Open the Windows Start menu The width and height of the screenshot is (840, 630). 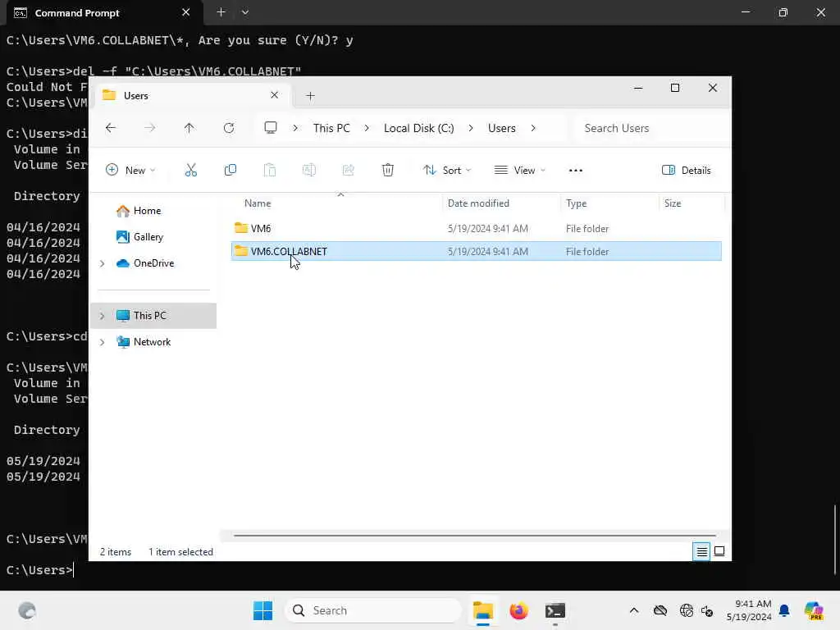click(262, 610)
